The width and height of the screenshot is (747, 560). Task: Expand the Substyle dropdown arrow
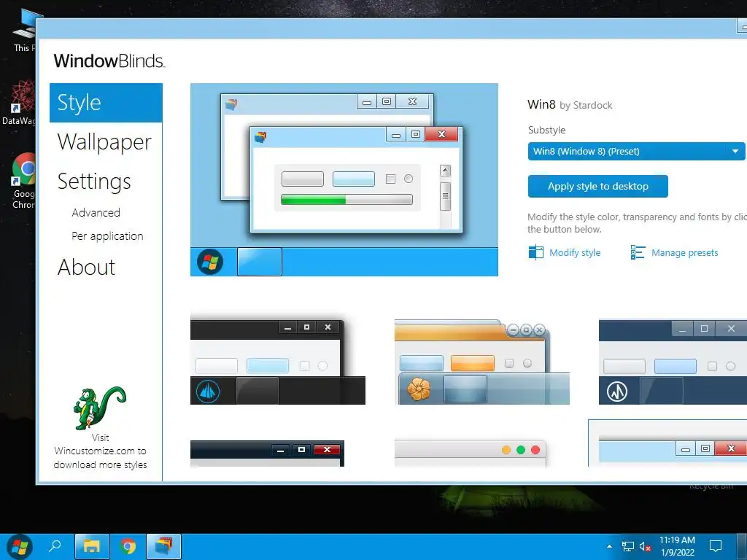tap(735, 152)
